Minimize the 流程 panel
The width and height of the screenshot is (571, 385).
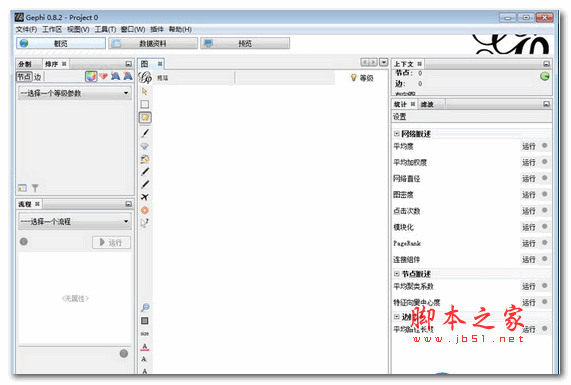point(129,204)
